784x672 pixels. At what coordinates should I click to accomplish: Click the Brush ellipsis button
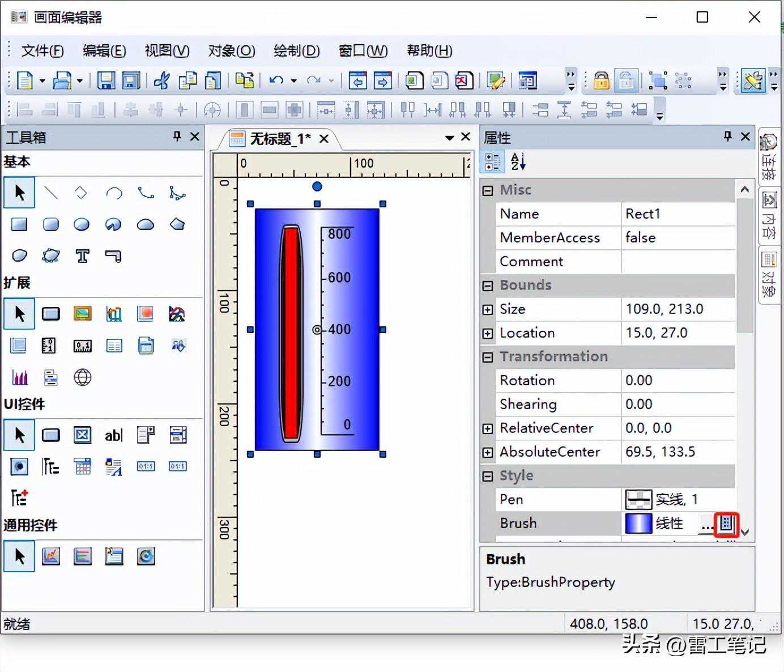tap(706, 525)
